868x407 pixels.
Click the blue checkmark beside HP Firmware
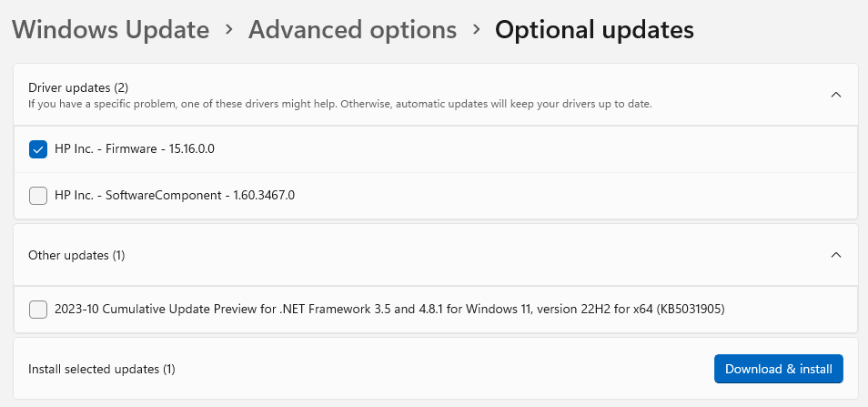[x=38, y=149]
